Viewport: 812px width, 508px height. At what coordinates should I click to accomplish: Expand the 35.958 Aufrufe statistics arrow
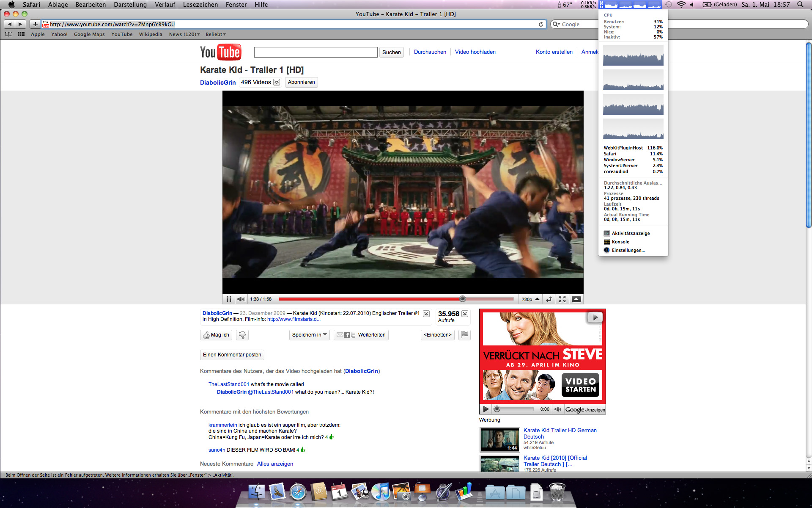pos(465,314)
